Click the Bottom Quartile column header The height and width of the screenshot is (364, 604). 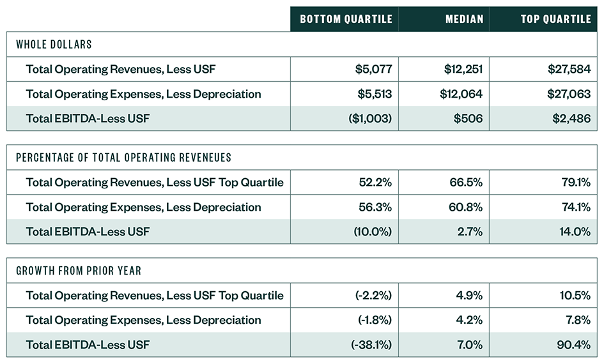[346, 19]
